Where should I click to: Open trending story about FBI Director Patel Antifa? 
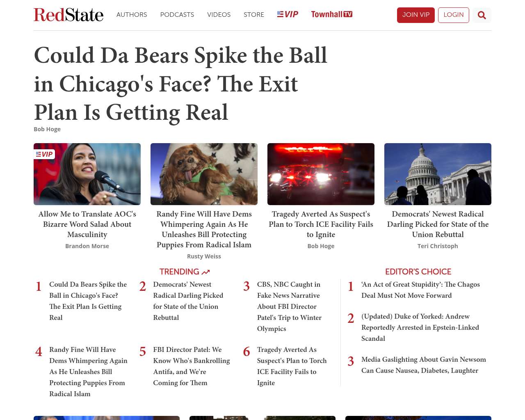coord(192,366)
